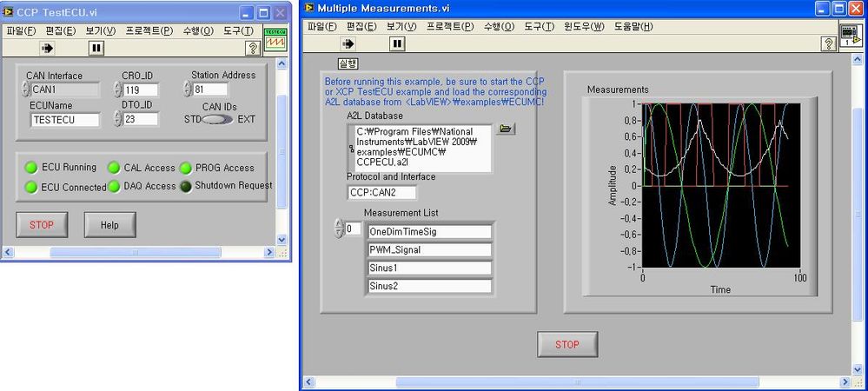Click the Run arrow in CCP TestECU window
Screen dimensions: 868x391
point(47,48)
